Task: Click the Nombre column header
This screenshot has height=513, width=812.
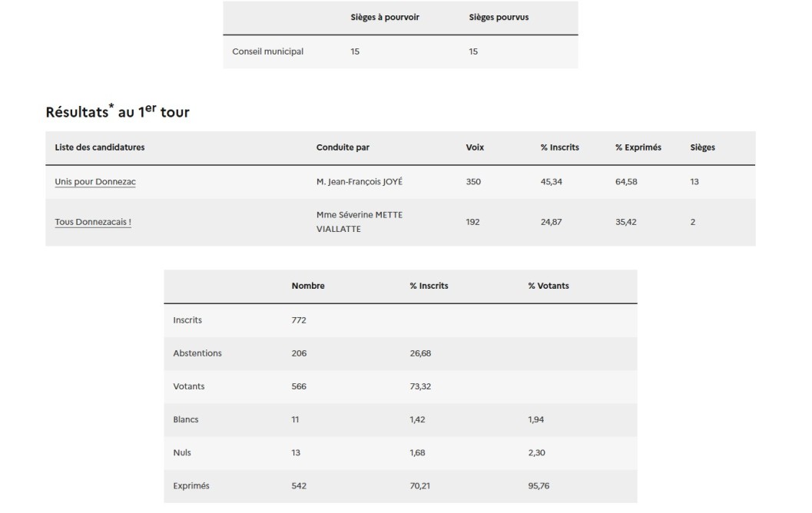Action: [308, 286]
